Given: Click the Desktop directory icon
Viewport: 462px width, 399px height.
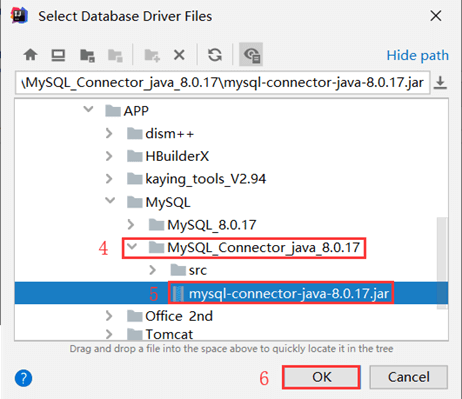Looking at the screenshot, I should [x=58, y=55].
